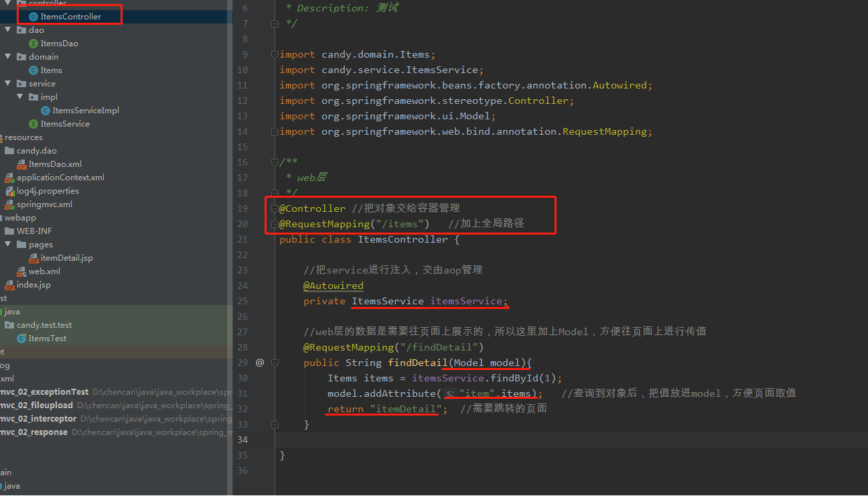Image resolution: width=868 pixels, height=496 pixels.
Task: Click ItemsController in the class declaration line 21
Action: (x=403, y=239)
